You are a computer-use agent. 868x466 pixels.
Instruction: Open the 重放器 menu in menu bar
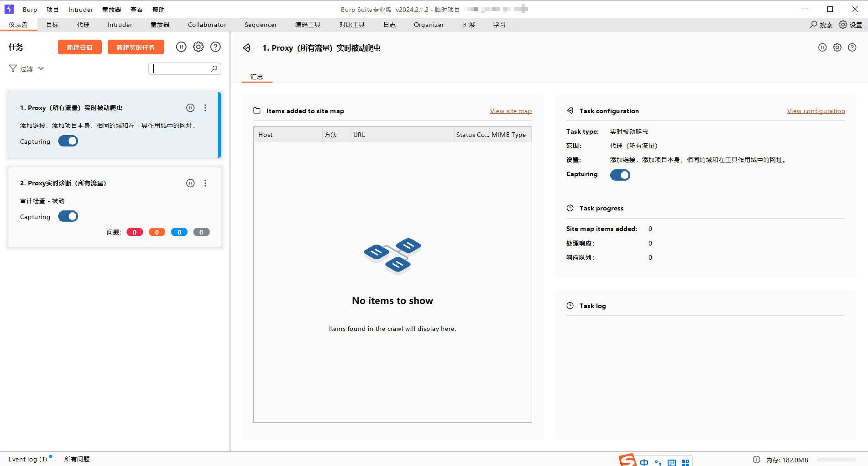pyautogui.click(x=111, y=9)
